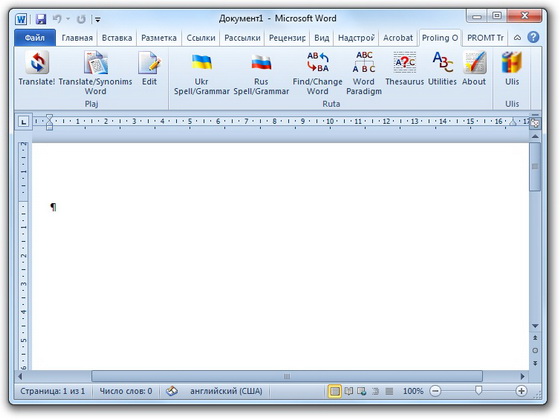Run Rus Spell/Grammar check
Screen dimensions: 560x420
pos(261,73)
